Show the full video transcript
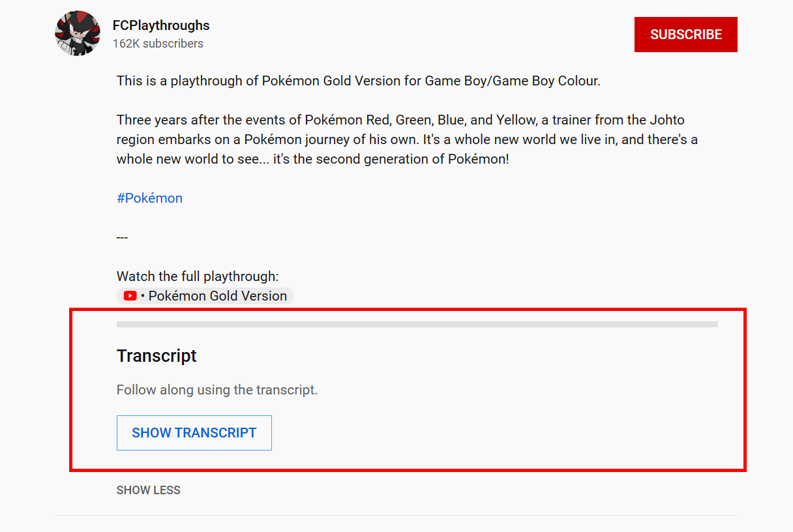 coord(194,432)
